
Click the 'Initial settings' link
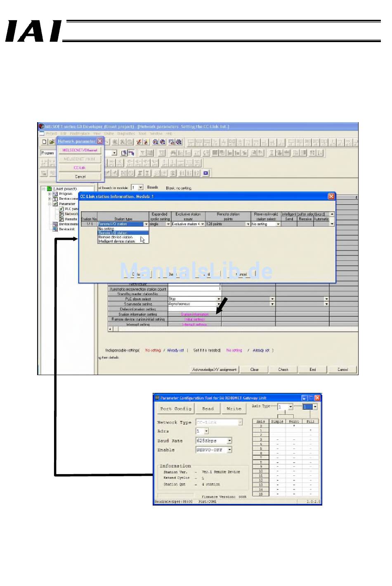(195, 319)
